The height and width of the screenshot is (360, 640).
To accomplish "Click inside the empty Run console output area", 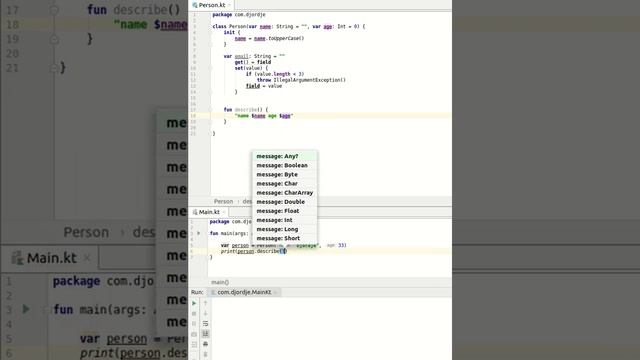I will (331, 329).
